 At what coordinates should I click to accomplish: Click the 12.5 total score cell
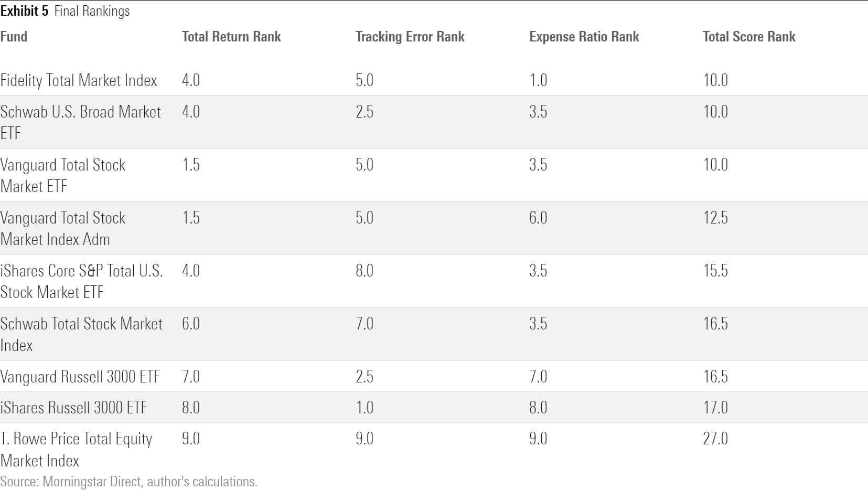tap(715, 218)
